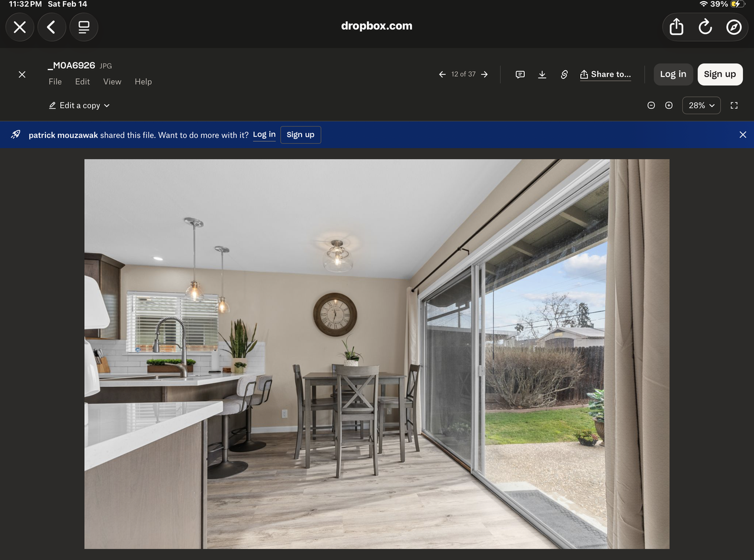Open the browser share sheet icon
The image size is (754, 560).
coord(676,27)
